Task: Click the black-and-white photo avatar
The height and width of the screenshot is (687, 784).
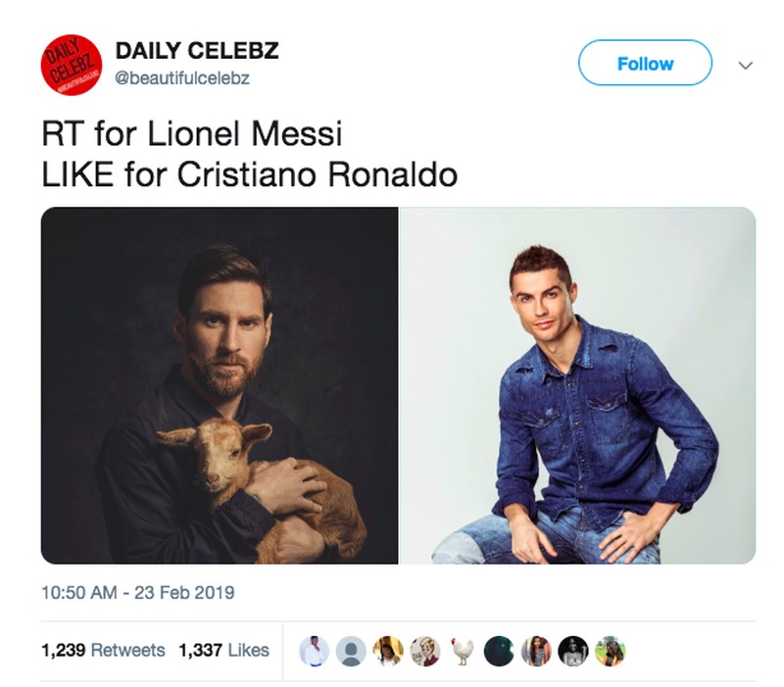Action: (x=572, y=651)
